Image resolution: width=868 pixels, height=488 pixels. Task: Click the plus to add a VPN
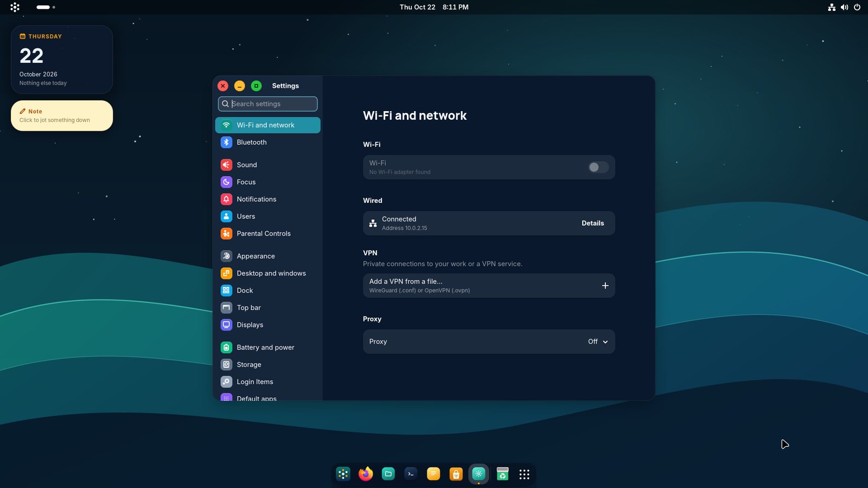point(605,286)
